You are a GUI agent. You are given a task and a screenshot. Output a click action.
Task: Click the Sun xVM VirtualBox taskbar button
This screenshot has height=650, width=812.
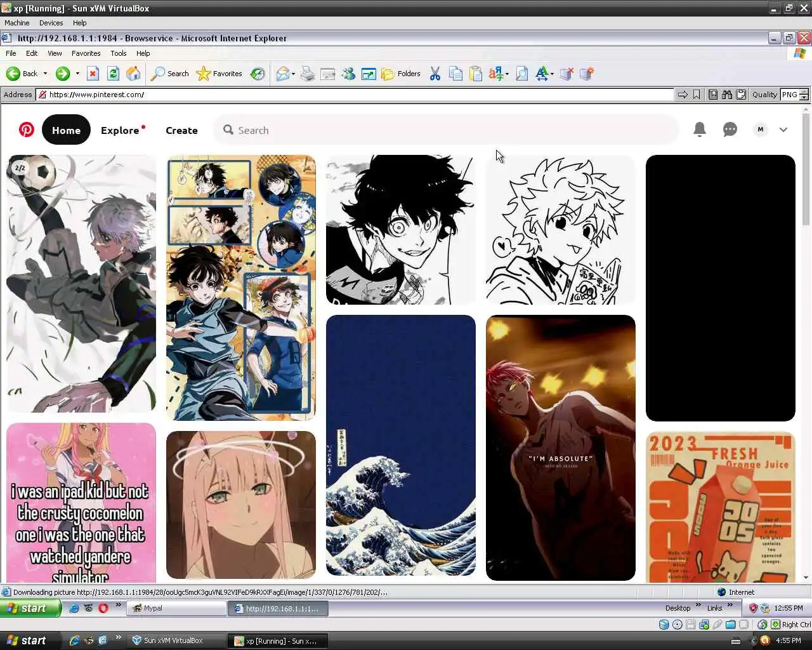pos(176,640)
